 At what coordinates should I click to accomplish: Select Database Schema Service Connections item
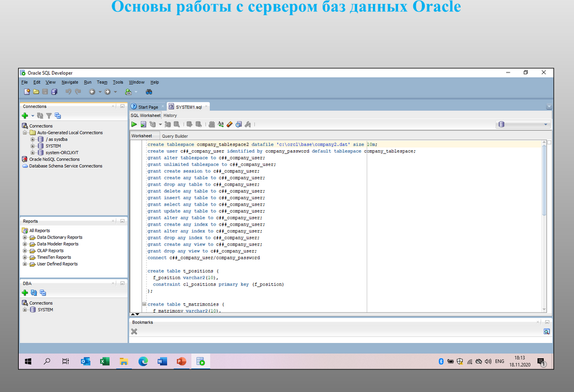[65, 166]
